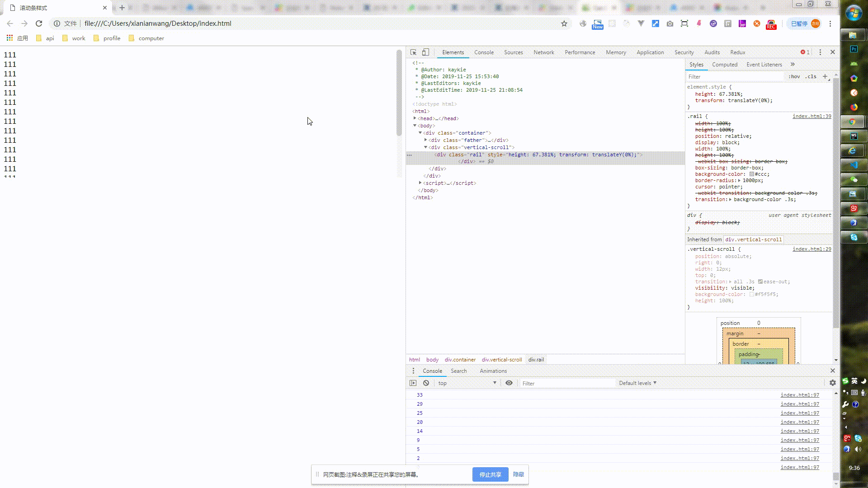This screenshot has width=868, height=488.
Task: Close the DevTools panel
Action: [833, 52]
